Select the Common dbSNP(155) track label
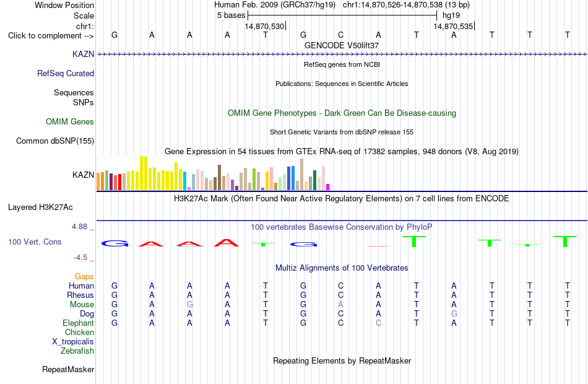 [55, 141]
